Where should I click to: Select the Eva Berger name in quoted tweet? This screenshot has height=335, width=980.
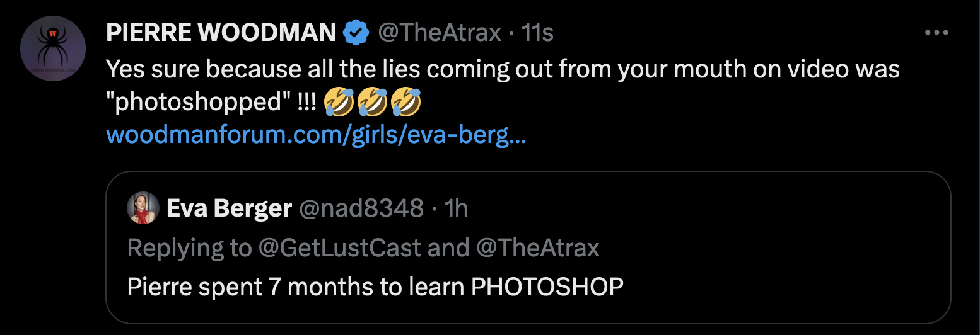[229, 208]
